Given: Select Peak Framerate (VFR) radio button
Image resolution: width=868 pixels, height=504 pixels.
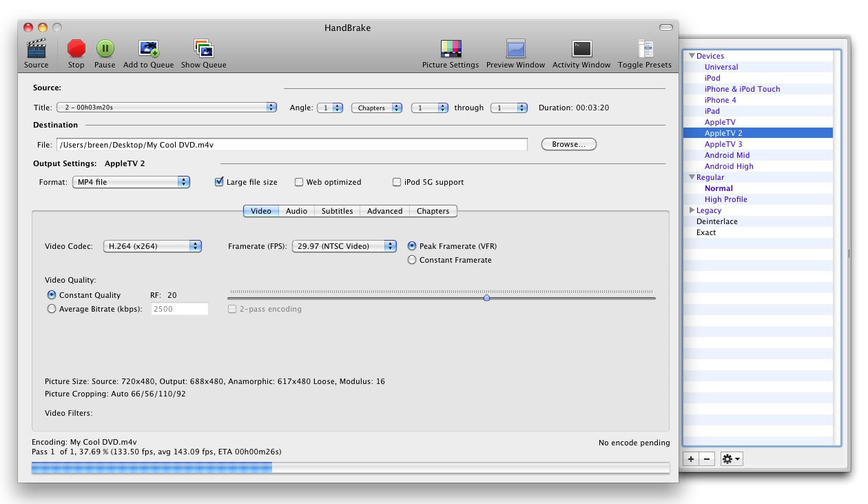Looking at the screenshot, I should click(x=412, y=246).
